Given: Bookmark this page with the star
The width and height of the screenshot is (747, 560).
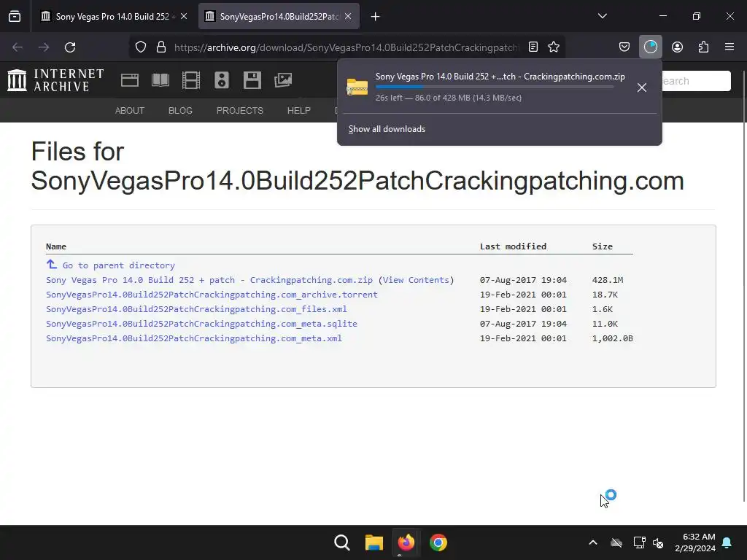Looking at the screenshot, I should (554, 47).
